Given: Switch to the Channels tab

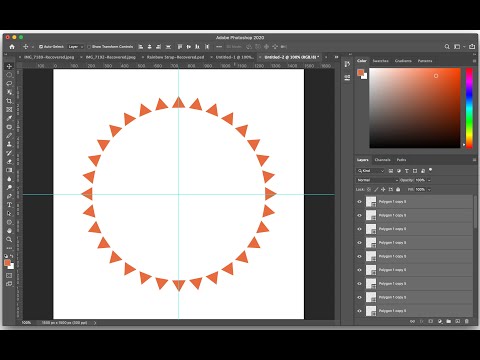Looking at the screenshot, I should click(x=382, y=160).
